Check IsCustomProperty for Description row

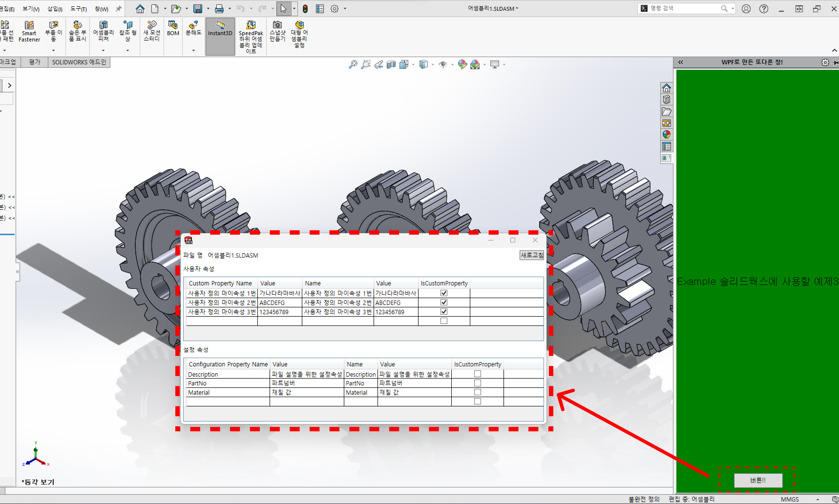coord(477,373)
